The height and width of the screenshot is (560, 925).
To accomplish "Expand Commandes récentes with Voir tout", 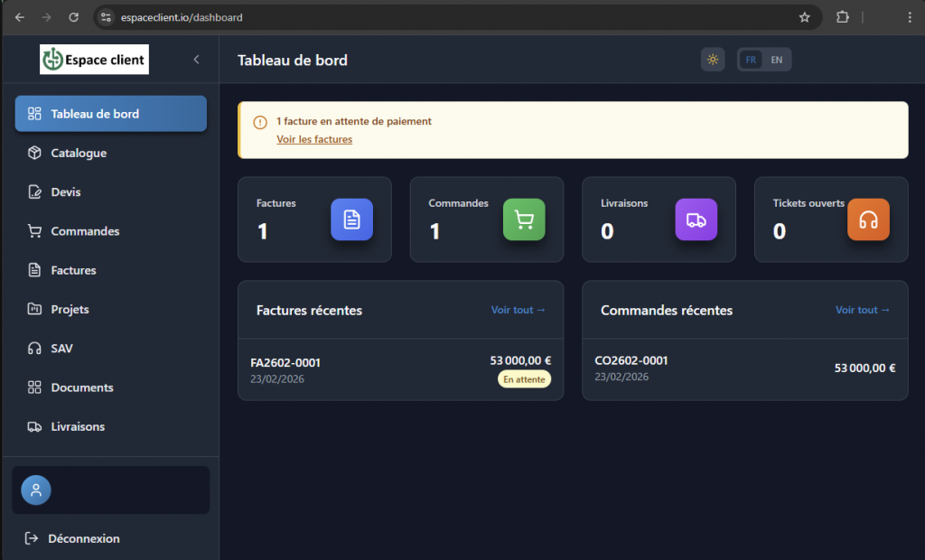I will [x=861, y=309].
